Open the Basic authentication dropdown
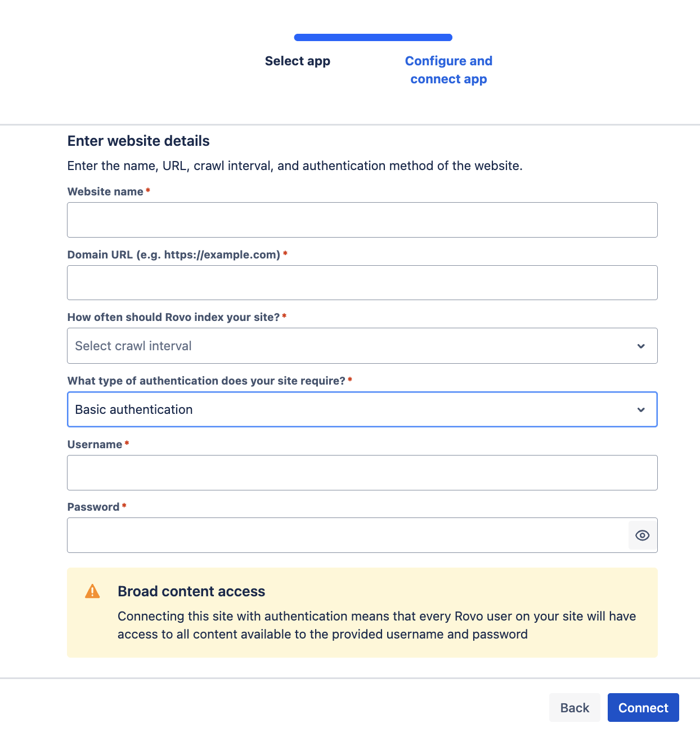 [x=362, y=409]
